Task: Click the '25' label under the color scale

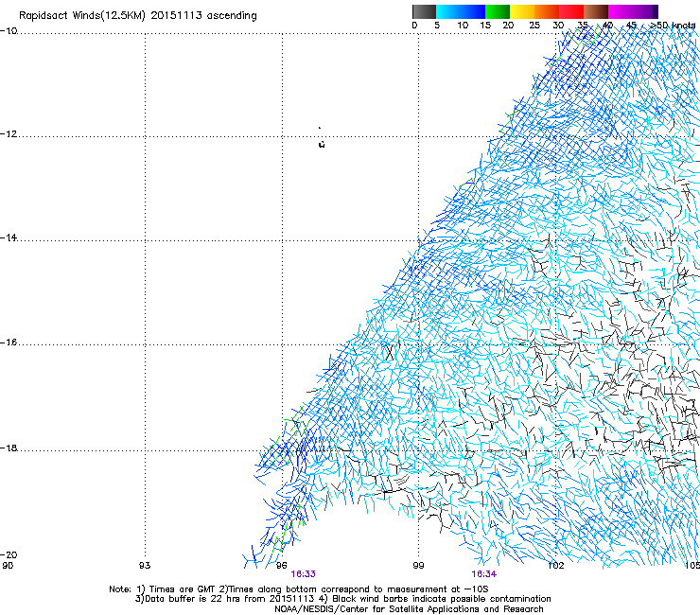Action: 534,26
